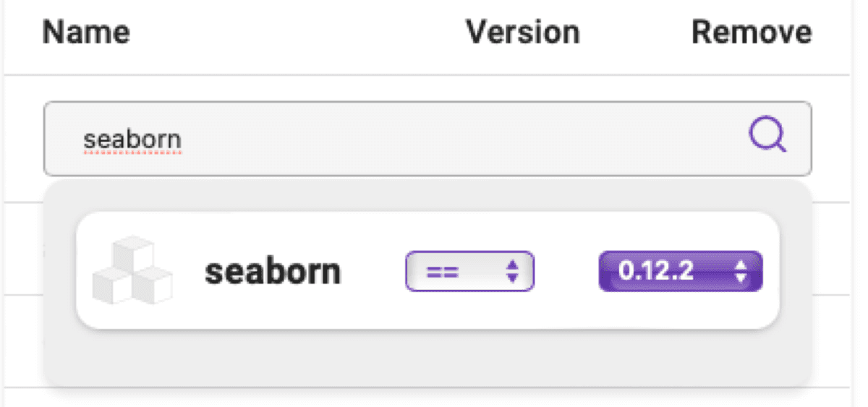Image resolution: width=868 pixels, height=407 pixels.
Task: Open the 0.12.2 version dropdown
Action: [681, 271]
